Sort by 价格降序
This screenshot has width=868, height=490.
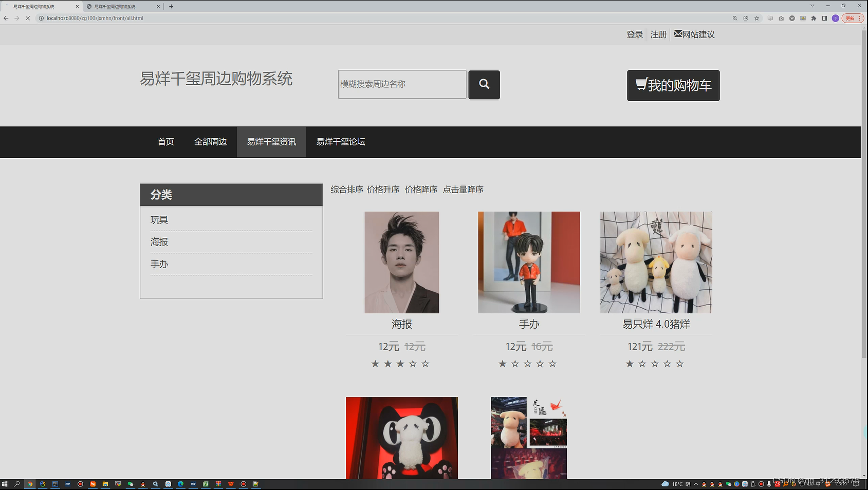click(x=421, y=190)
